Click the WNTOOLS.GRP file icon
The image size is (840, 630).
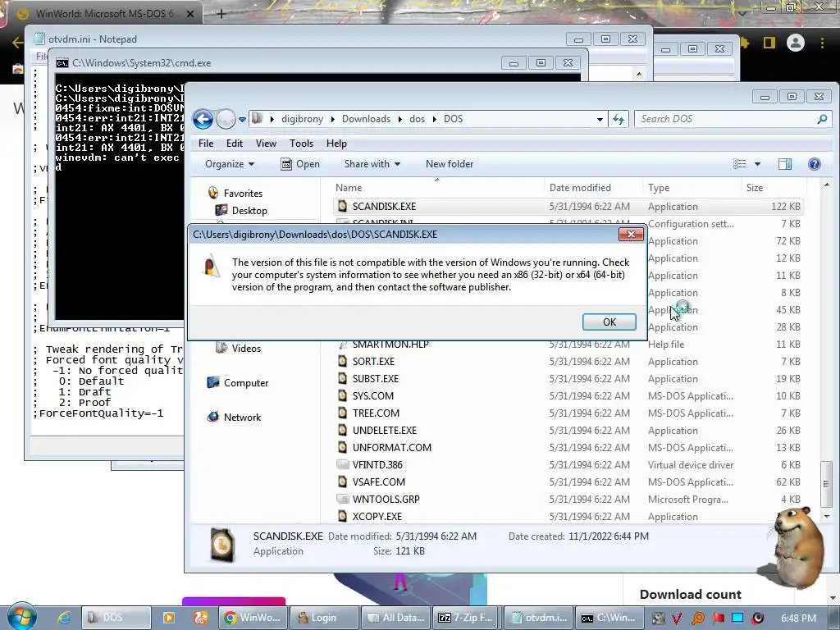click(x=342, y=499)
